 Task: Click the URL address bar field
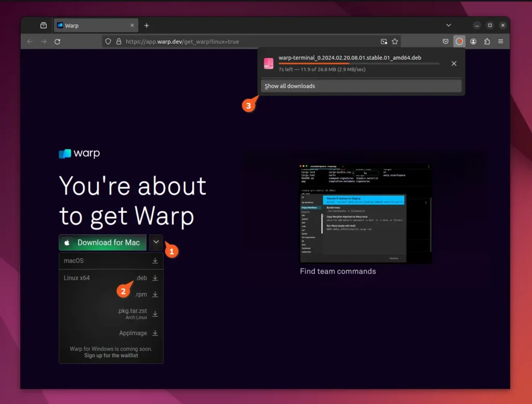pyautogui.click(x=249, y=42)
